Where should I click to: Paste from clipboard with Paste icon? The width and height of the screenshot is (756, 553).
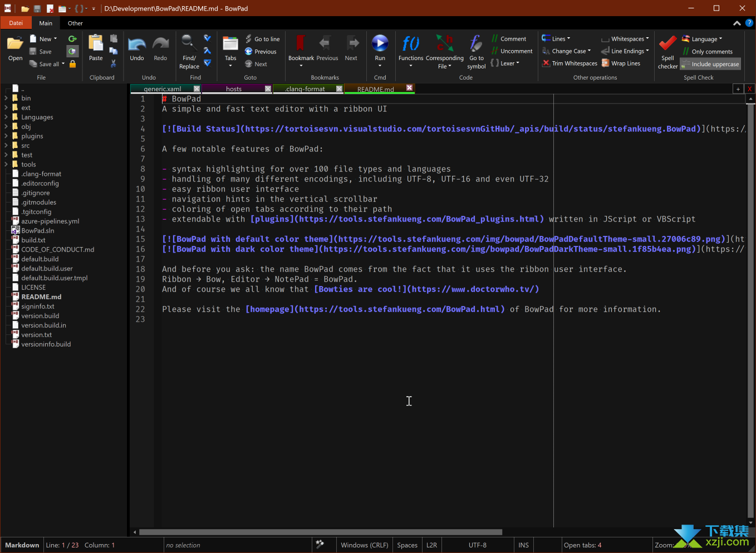96,47
